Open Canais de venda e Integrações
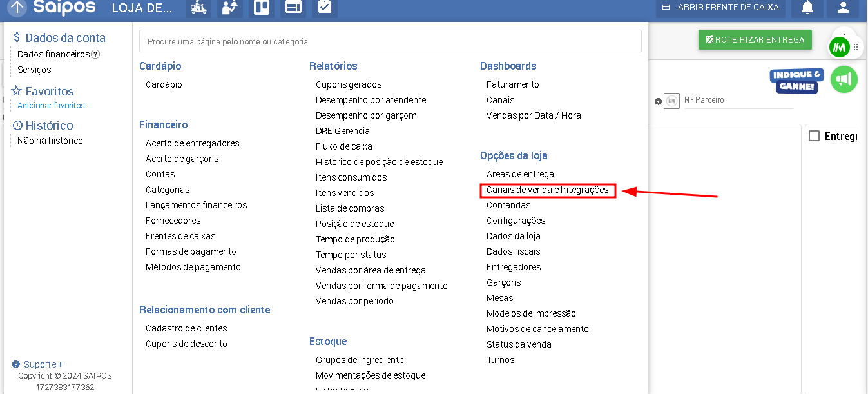The image size is (868, 394). (547, 190)
